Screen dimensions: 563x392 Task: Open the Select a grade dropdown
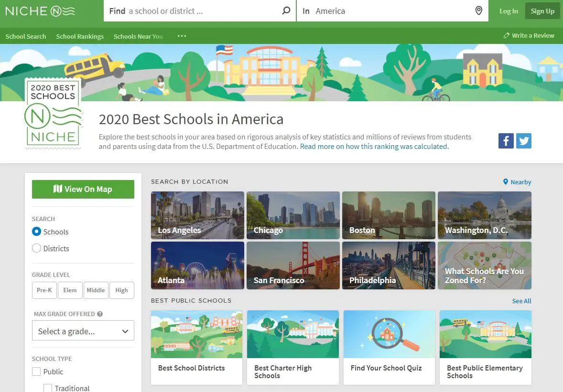tap(83, 331)
